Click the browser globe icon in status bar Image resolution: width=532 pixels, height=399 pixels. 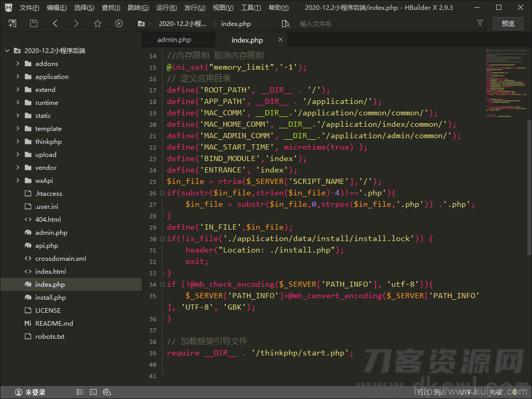pyautogui.click(x=107, y=392)
